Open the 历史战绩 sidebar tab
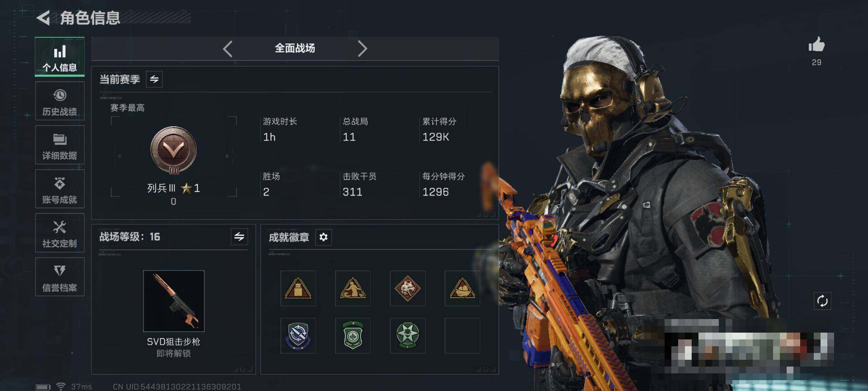 pos(60,101)
